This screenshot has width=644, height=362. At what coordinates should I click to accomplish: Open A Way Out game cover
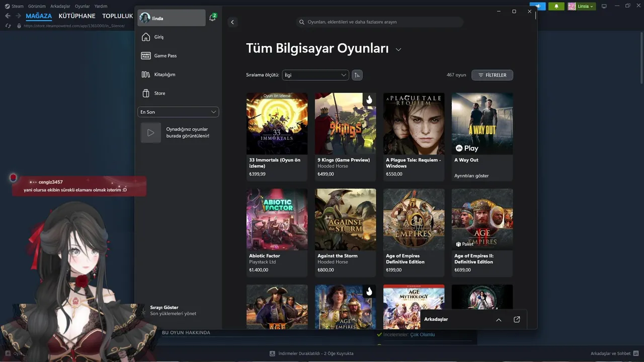(482, 124)
